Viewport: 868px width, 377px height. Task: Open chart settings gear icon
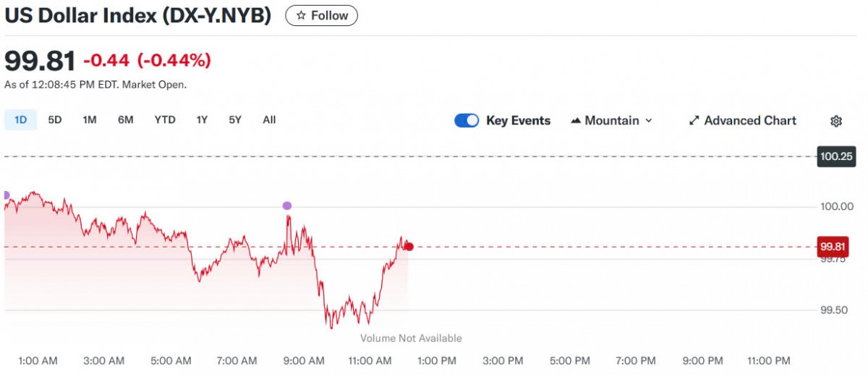(x=836, y=121)
